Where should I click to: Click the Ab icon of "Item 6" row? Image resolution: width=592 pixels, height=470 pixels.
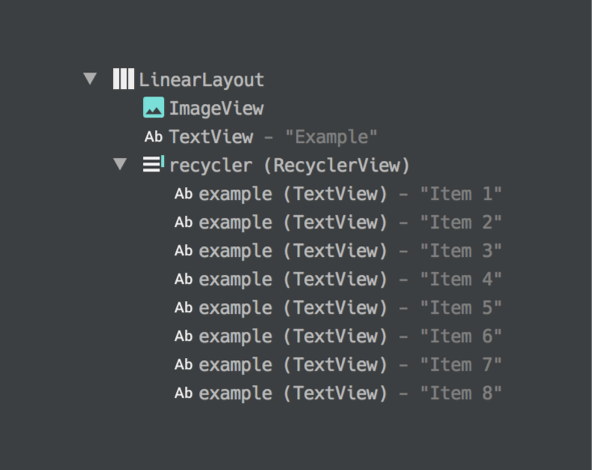(x=183, y=336)
